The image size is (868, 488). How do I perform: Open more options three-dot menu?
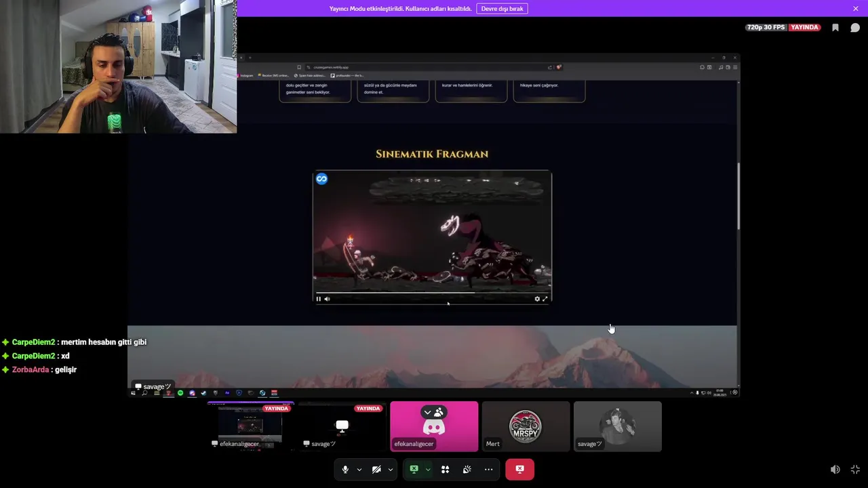pyautogui.click(x=488, y=470)
